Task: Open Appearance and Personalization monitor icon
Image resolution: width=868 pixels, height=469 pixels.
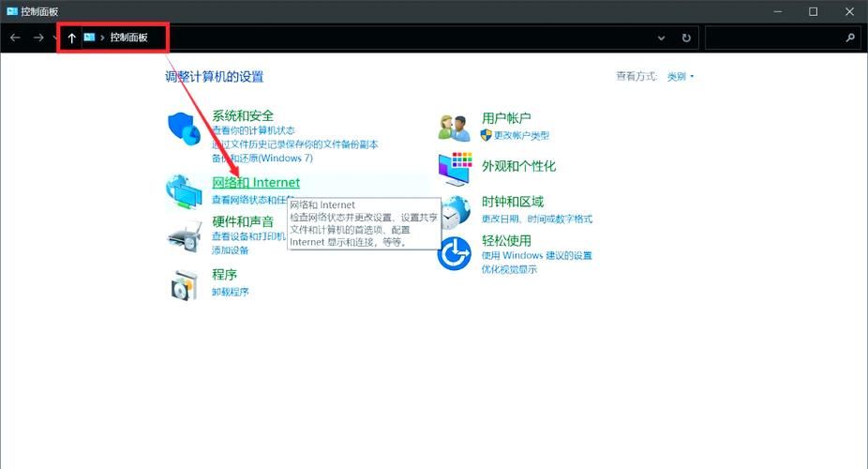Action: tap(455, 169)
